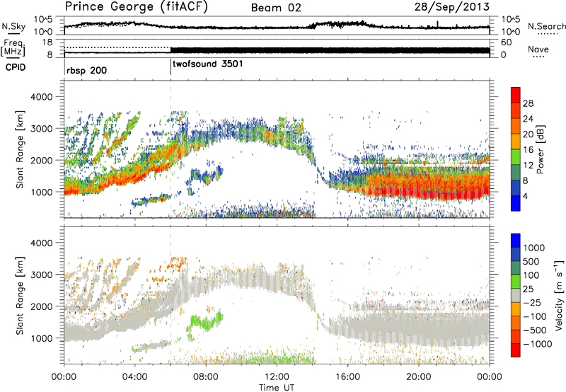Viewport: 566px width, 392px height.
Task: Select the blue bottom segment of Power colorbar
Action: coord(516,203)
